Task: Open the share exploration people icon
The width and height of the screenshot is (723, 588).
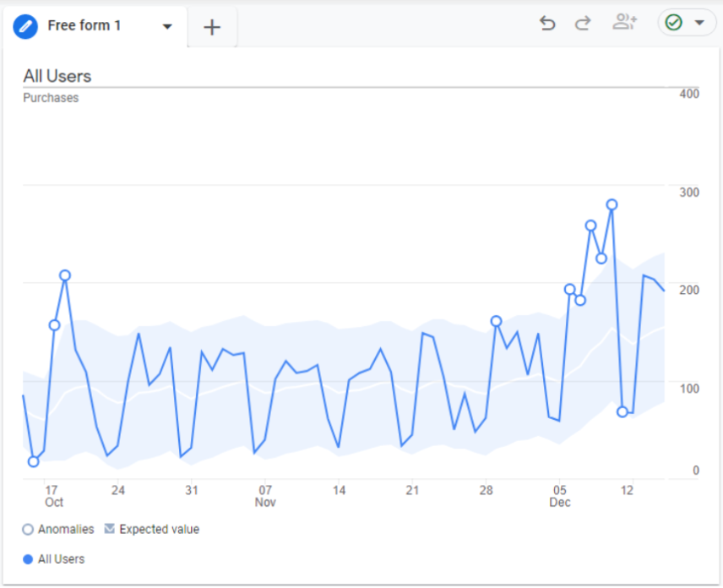Action: [624, 23]
